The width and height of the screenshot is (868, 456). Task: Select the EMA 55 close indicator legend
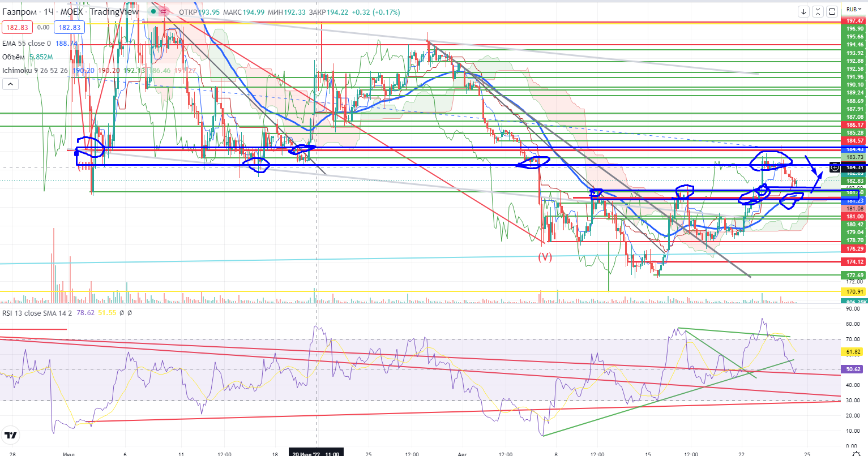tap(27, 43)
